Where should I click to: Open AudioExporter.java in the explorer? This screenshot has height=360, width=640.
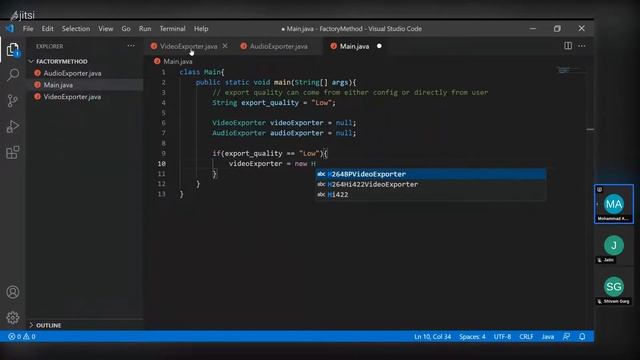click(72, 73)
